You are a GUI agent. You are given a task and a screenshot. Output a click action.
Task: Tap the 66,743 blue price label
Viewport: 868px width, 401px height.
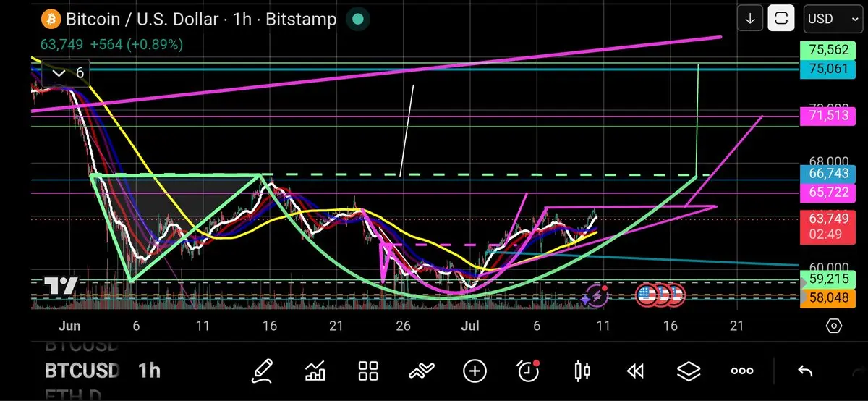click(x=829, y=174)
